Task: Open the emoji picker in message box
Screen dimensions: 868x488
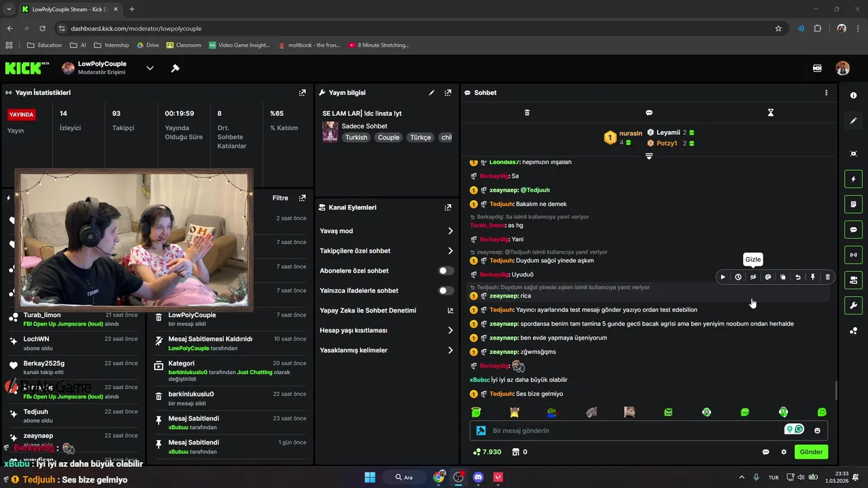Action: click(x=817, y=430)
